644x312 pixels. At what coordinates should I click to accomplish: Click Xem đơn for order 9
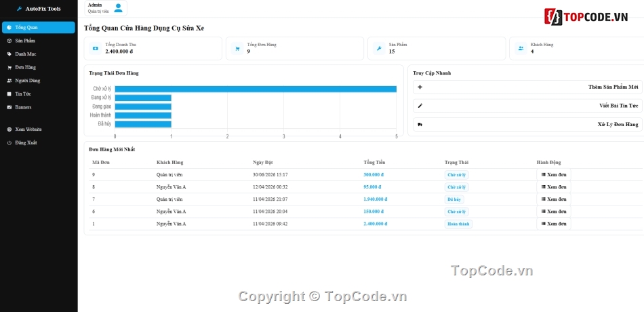pyautogui.click(x=554, y=175)
